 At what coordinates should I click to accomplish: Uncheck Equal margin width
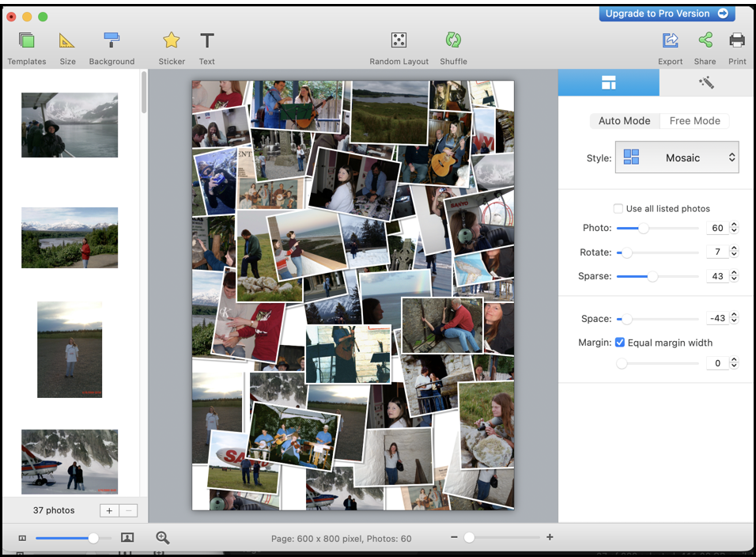[x=620, y=343]
